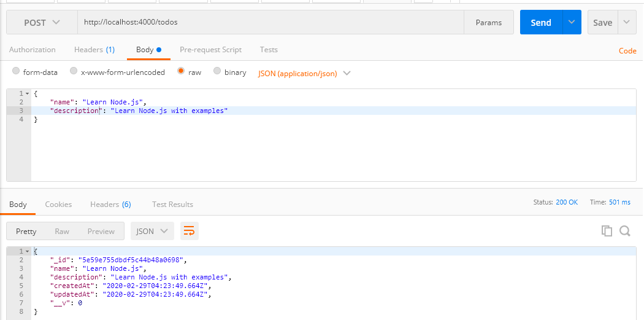Open the Test Results tab
The image size is (644, 320).
pos(172,205)
